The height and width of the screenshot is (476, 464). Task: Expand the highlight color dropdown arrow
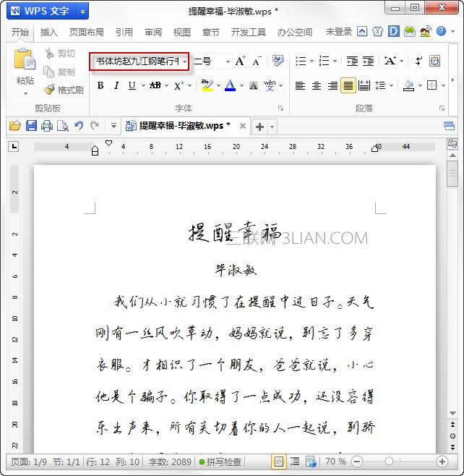click(219, 86)
